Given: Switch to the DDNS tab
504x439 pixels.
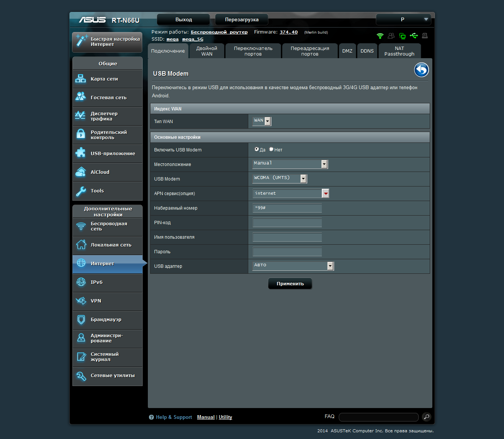Looking at the screenshot, I should [x=367, y=51].
